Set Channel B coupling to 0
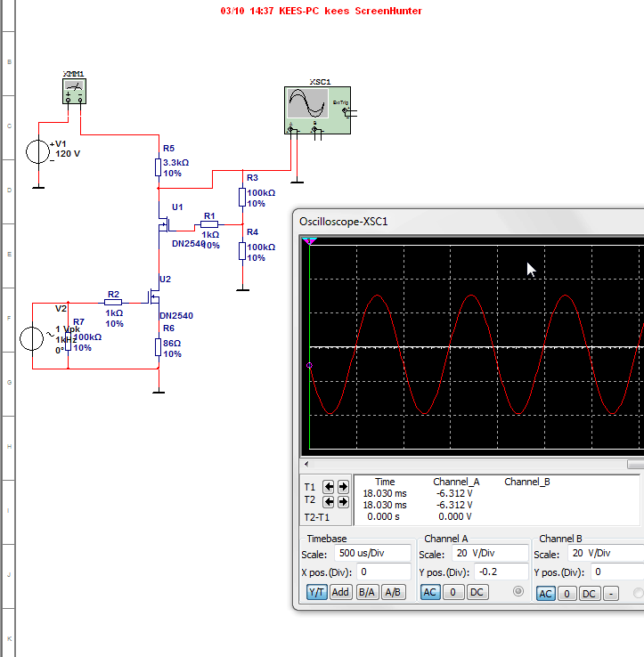 click(567, 594)
